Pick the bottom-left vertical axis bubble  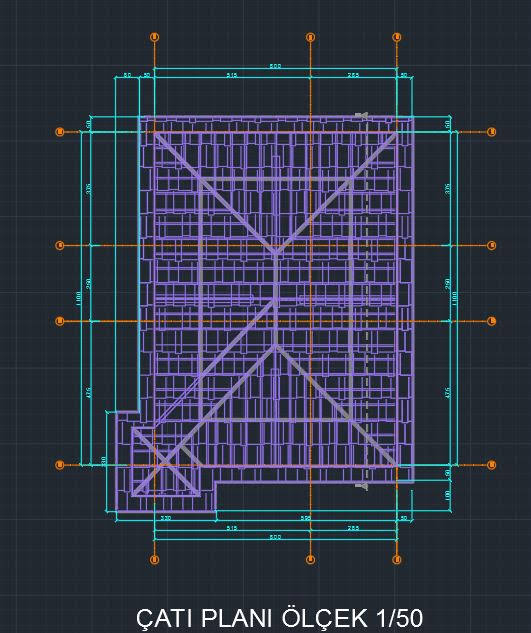154,560
